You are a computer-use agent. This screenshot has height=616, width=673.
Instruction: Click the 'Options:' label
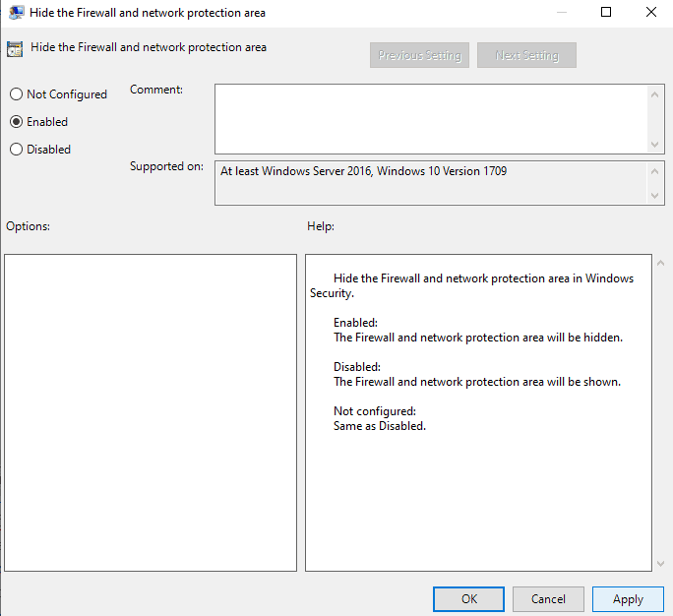tap(28, 226)
